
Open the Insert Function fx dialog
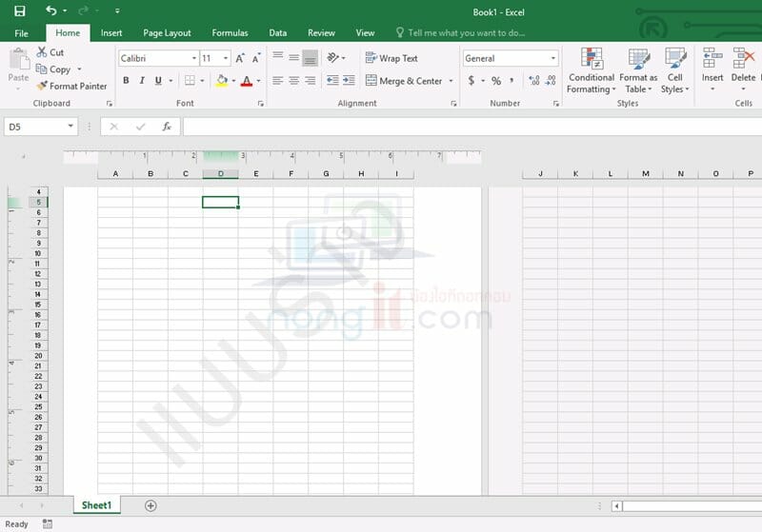pyautogui.click(x=167, y=127)
